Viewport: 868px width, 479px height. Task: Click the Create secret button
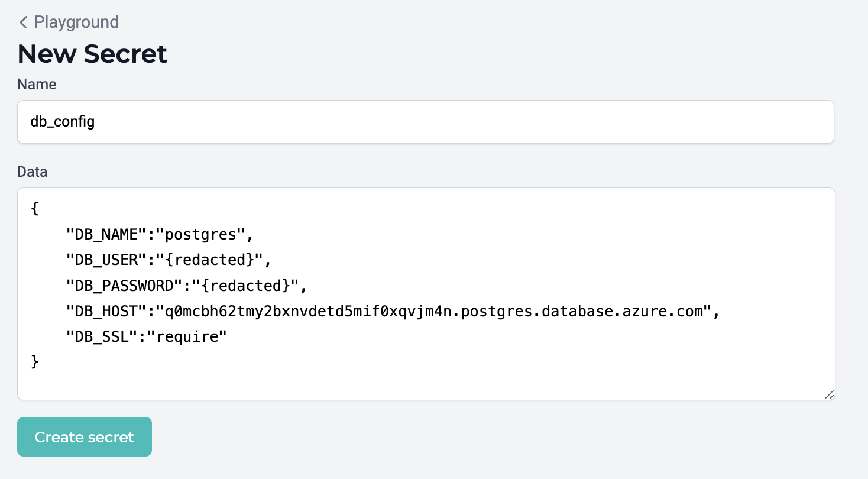tap(85, 437)
